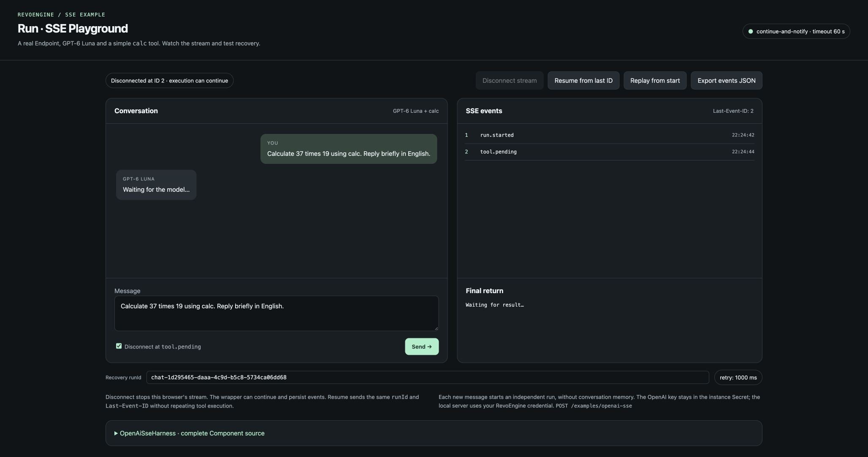Click the Recovery runId input field

click(x=427, y=378)
